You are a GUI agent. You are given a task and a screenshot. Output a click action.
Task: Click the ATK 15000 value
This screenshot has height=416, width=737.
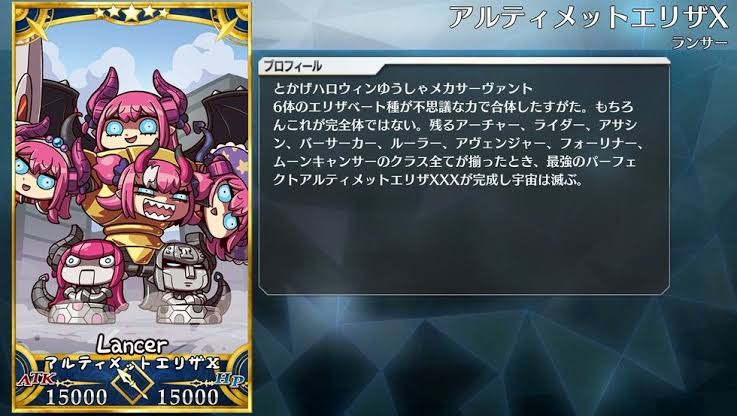click(x=77, y=397)
